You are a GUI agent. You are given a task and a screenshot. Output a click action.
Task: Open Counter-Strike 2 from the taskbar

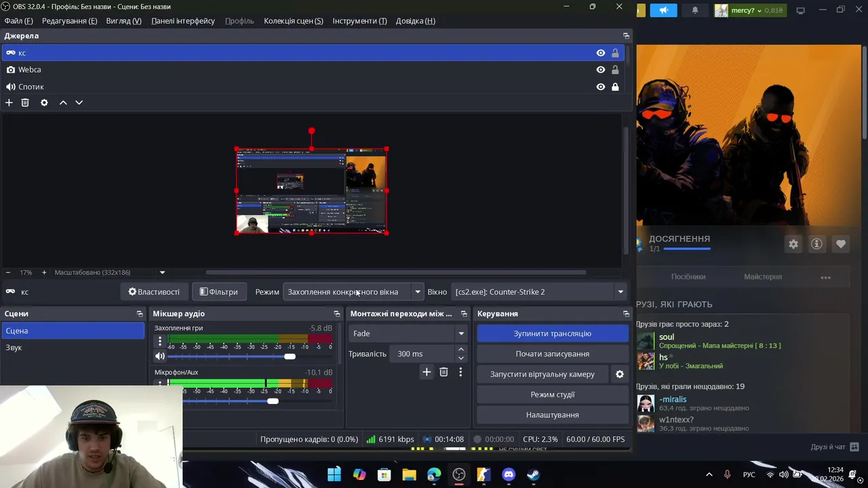(484, 474)
